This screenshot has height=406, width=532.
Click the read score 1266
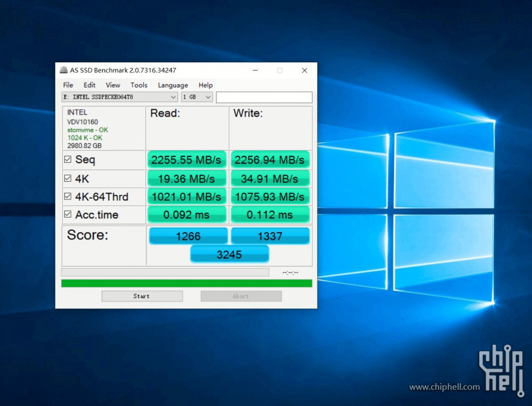click(x=188, y=236)
